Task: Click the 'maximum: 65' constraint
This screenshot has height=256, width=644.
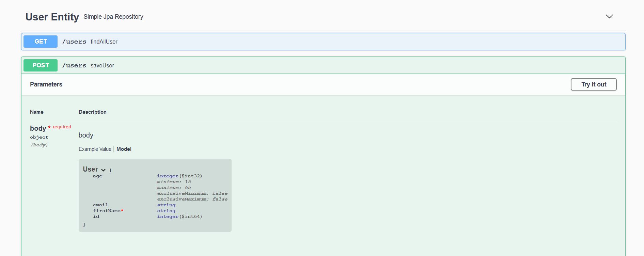Action: click(174, 188)
